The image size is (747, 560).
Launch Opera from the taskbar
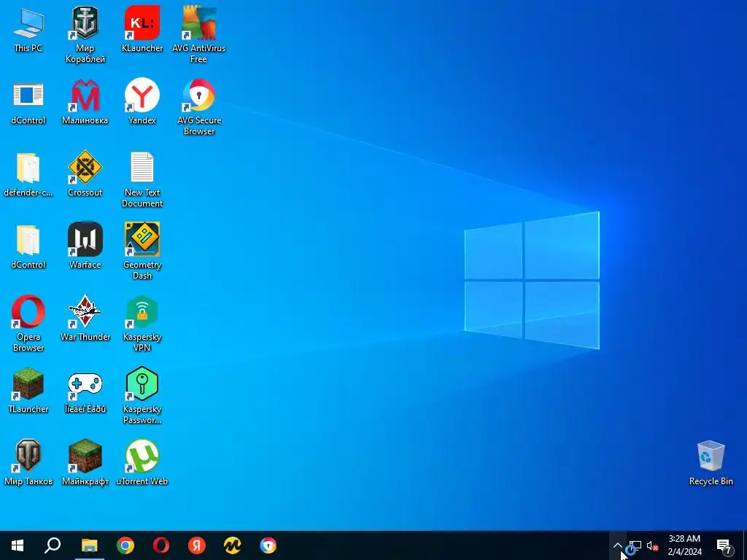(x=161, y=545)
